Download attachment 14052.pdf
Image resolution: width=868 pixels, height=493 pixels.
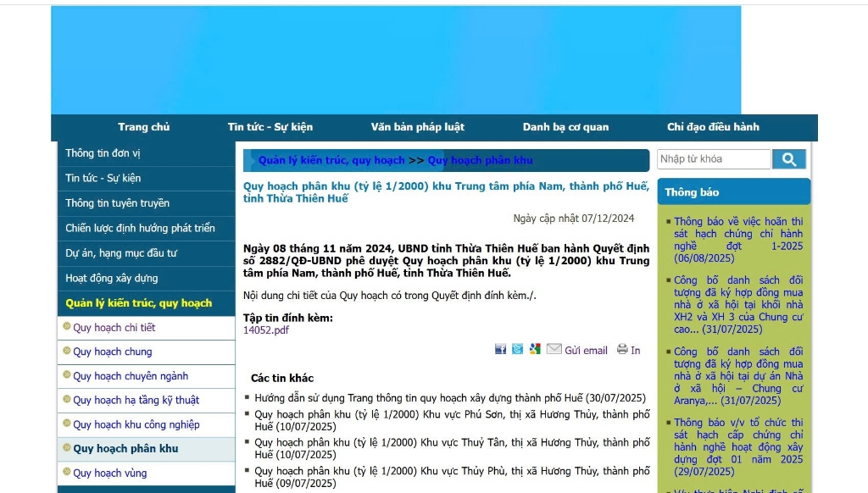pos(266,330)
